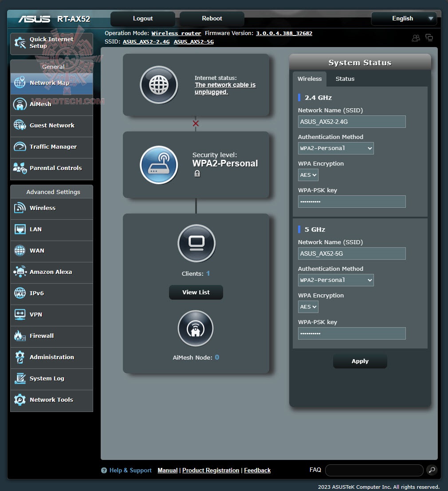Click the Reboot button
This screenshot has height=491, width=448.
tap(212, 19)
